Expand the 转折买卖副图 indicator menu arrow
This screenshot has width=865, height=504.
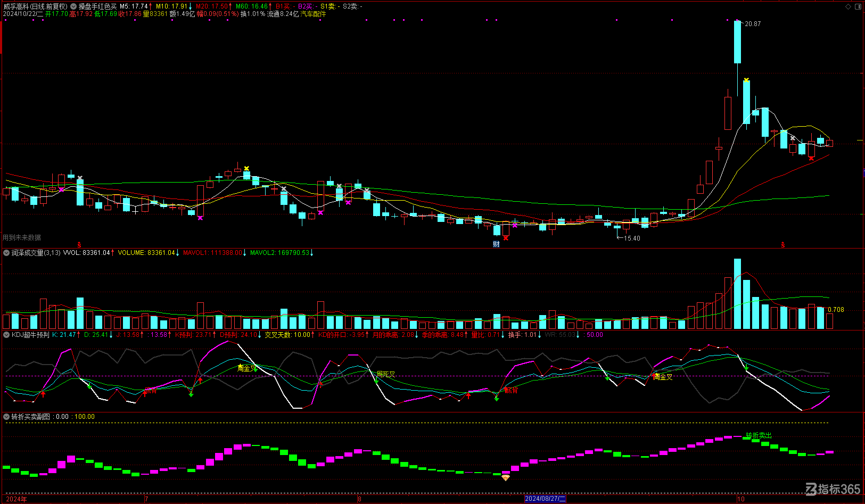(x=6, y=417)
